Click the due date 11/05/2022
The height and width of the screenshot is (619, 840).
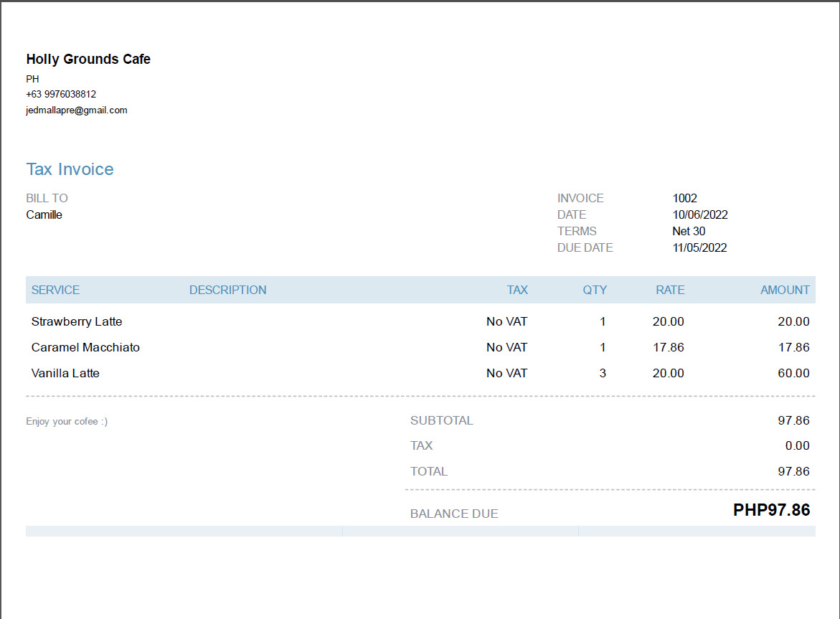point(699,248)
